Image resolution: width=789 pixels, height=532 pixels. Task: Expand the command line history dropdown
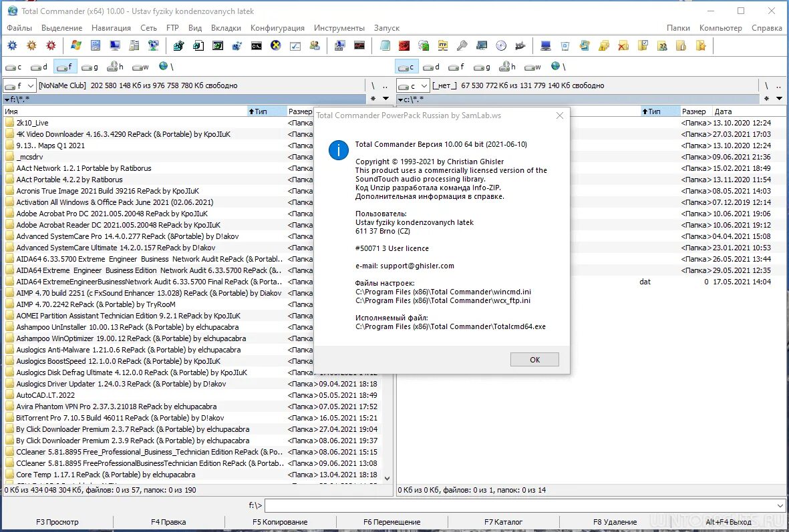click(x=780, y=505)
